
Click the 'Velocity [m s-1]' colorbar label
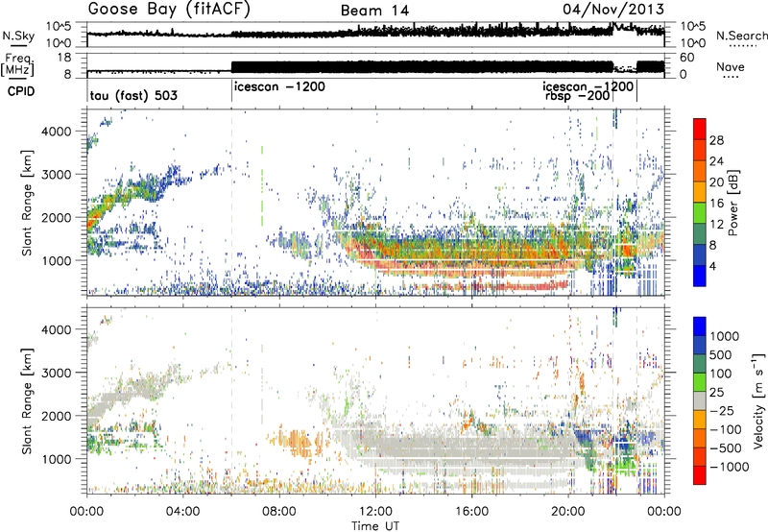click(758, 400)
